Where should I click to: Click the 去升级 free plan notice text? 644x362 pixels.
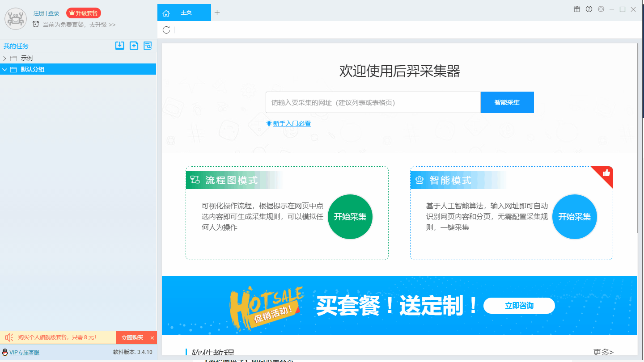pyautogui.click(x=79, y=25)
